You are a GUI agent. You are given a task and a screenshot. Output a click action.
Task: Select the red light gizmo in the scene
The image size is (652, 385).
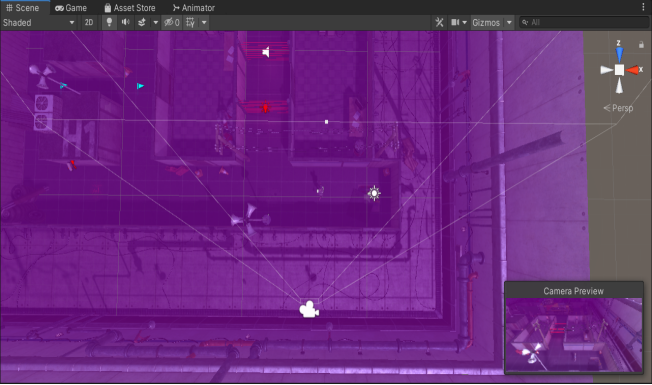(265, 107)
